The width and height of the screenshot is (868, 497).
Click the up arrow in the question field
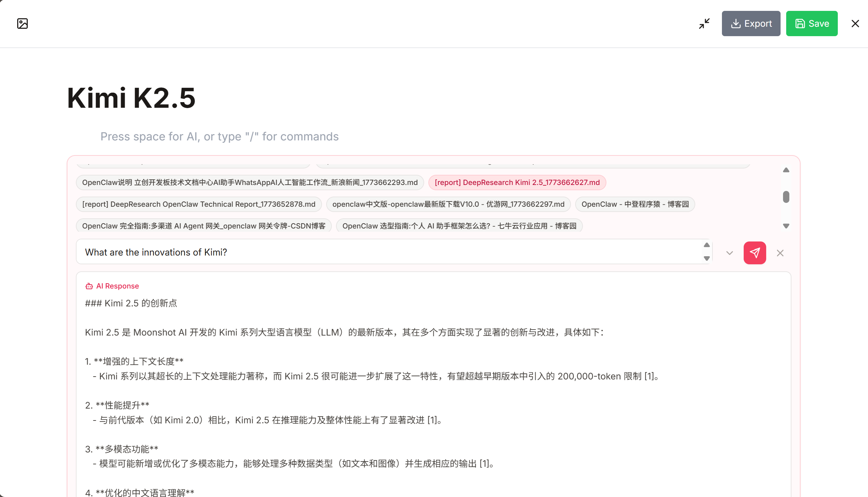707,245
